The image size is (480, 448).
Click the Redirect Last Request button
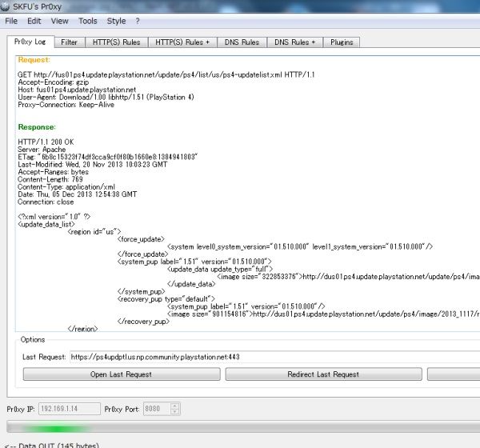tap(323, 374)
